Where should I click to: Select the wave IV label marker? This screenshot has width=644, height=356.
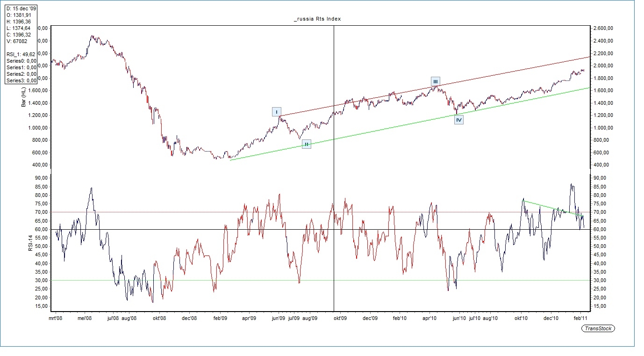459,120
